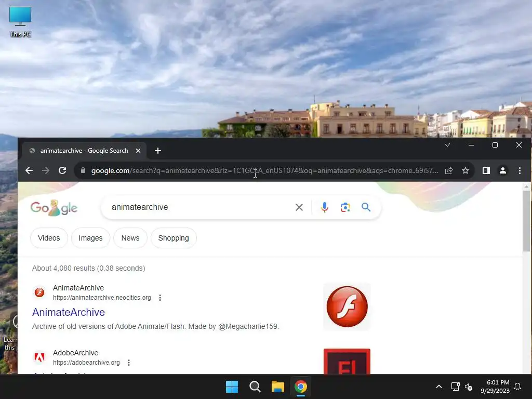This screenshot has height=399, width=532.
Task: Filter results by Images
Action: coord(90,238)
